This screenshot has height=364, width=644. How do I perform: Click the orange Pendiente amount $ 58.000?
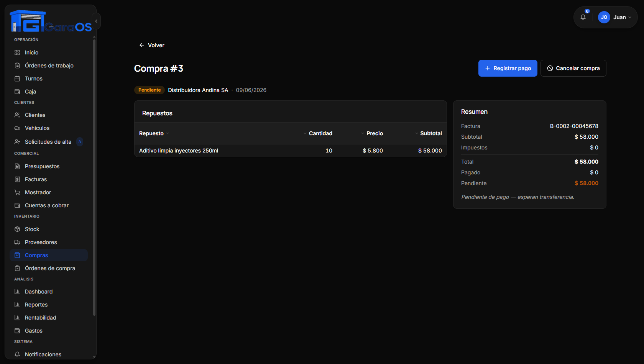(586, 183)
